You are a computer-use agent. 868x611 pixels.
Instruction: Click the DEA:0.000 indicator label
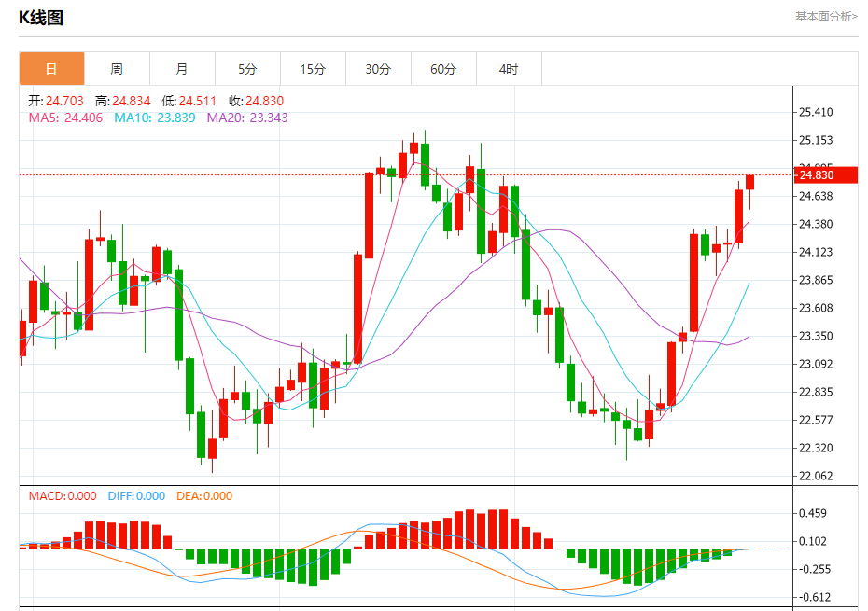[x=204, y=496]
